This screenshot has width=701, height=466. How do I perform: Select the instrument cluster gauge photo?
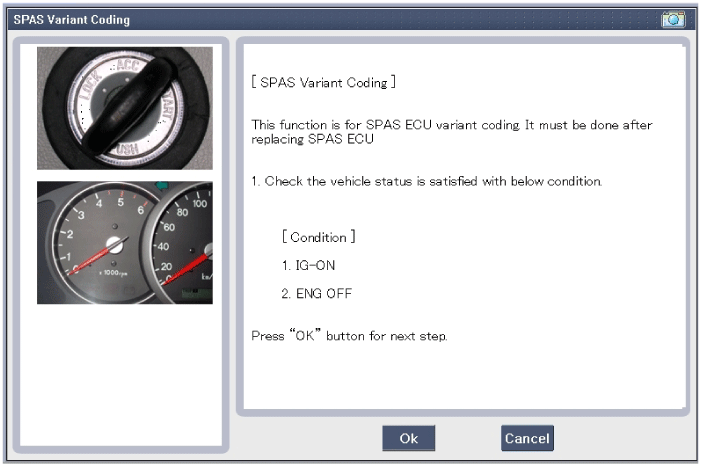(124, 242)
